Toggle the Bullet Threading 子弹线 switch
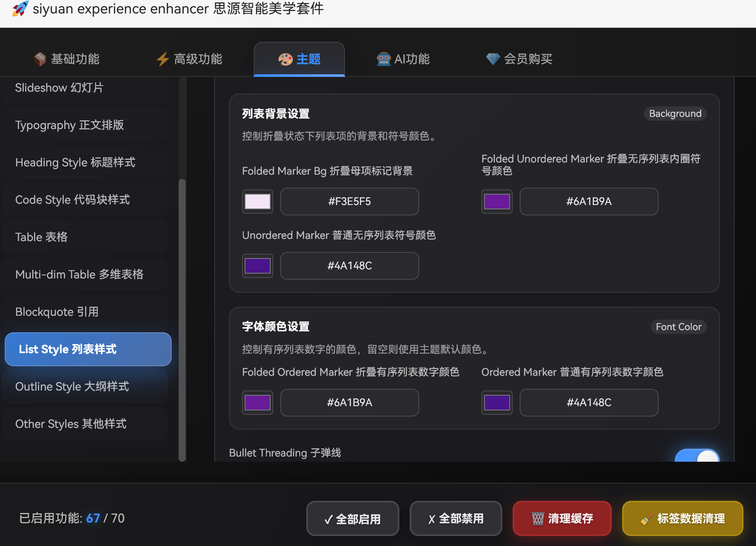This screenshot has height=546, width=756. point(697,455)
